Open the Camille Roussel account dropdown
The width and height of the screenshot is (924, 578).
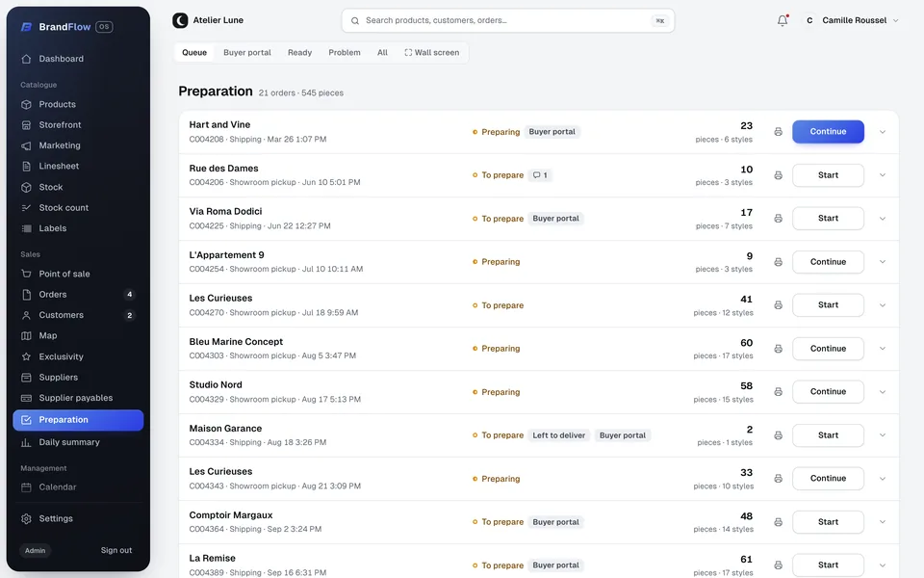tap(851, 20)
